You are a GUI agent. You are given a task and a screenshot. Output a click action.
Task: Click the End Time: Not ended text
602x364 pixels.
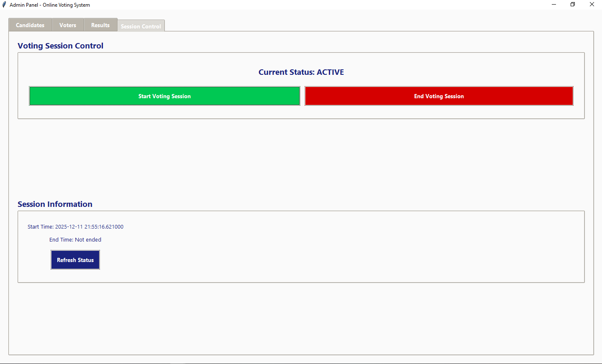[x=75, y=239]
